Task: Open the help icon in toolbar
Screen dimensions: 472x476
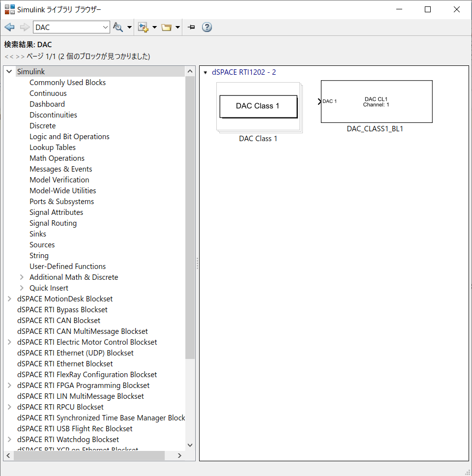Action: (x=206, y=27)
